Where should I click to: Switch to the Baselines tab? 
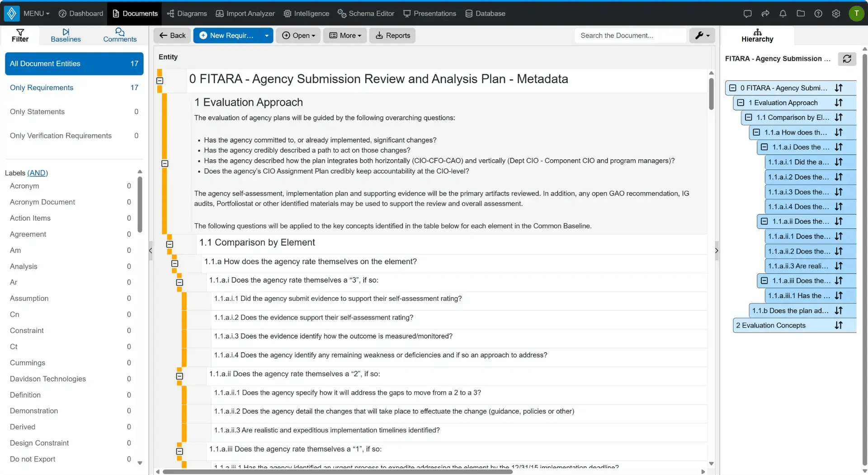coord(66,35)
